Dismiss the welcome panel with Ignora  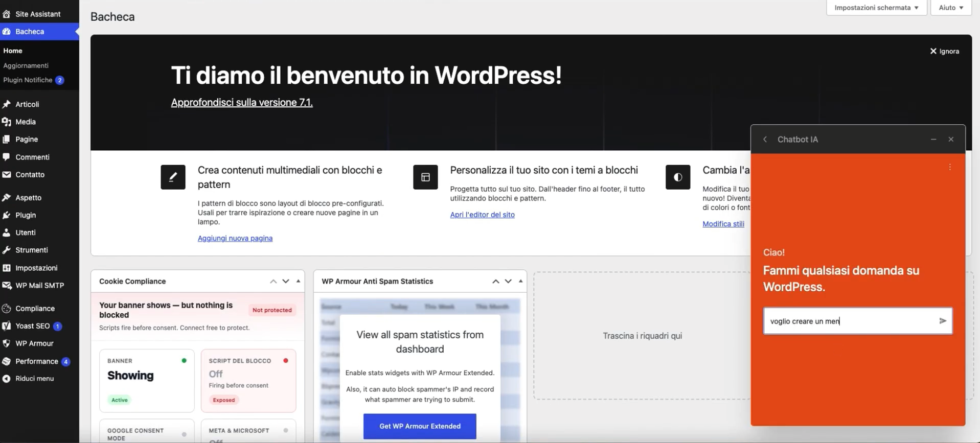[944, 51]
